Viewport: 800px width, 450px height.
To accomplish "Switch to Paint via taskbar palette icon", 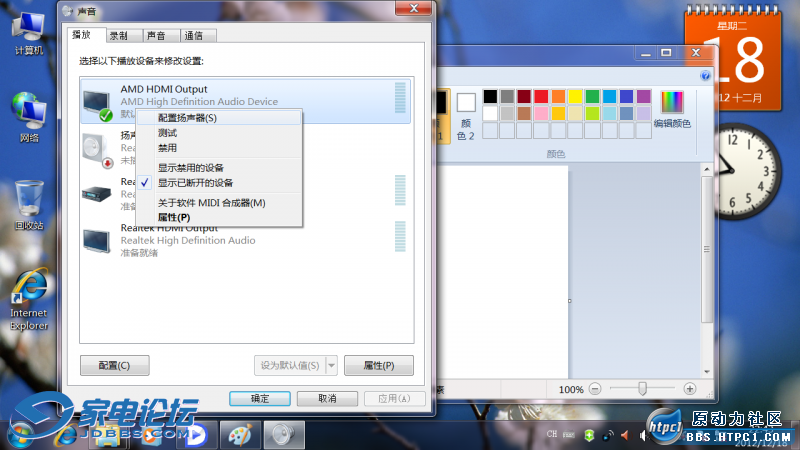I will tap(240, 435).
